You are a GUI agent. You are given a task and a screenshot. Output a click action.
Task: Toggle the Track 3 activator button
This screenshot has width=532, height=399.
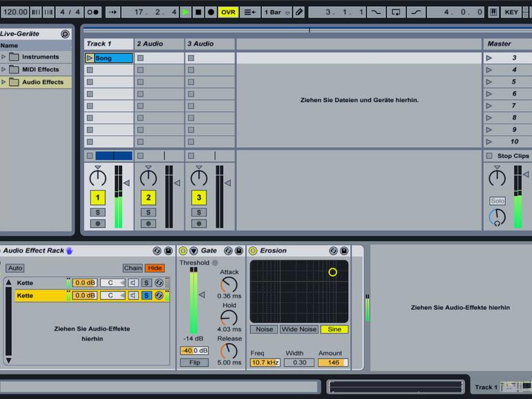pyautogui.click(x=199, y=197)
